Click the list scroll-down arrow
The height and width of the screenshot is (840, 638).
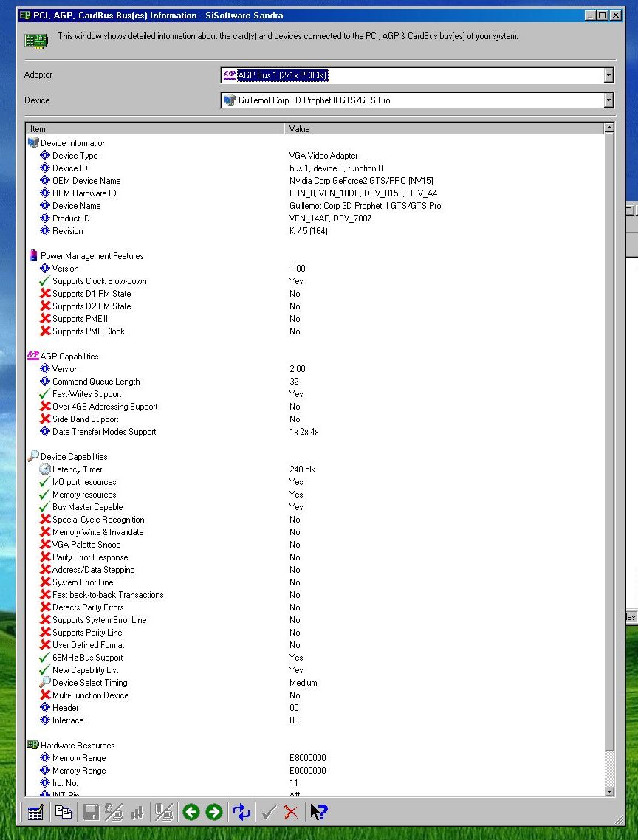click(x=609, y=791)
